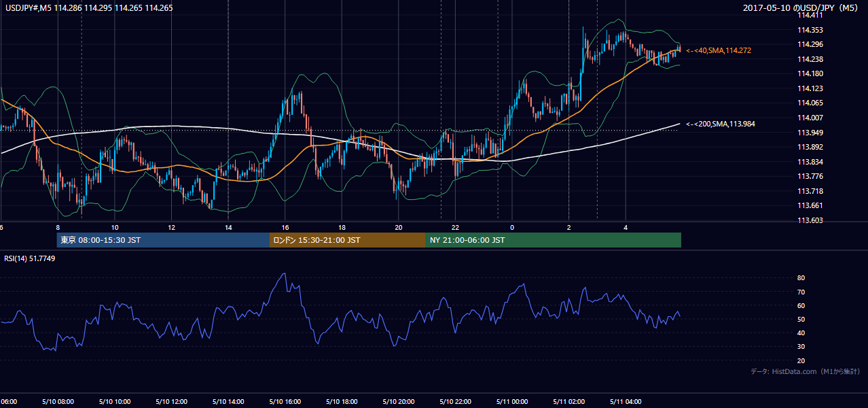Click hour label 8 under price chart
The image size is (868, 408).
point(58,227)
